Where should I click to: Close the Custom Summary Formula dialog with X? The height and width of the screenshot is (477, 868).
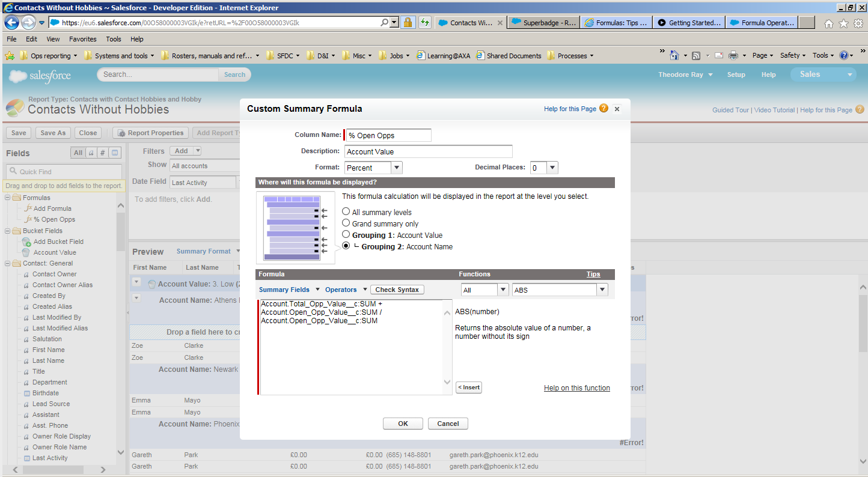click(617, 109)
